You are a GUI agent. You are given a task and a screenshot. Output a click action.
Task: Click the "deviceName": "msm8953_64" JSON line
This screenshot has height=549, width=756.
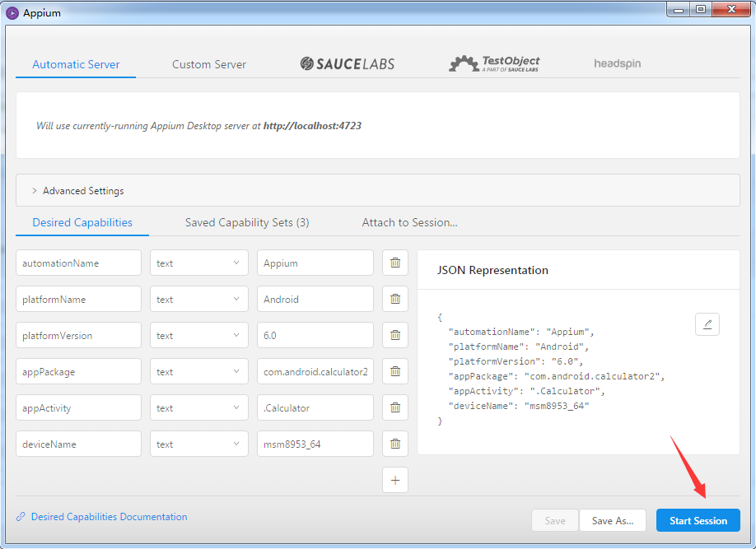pos(519,406)
